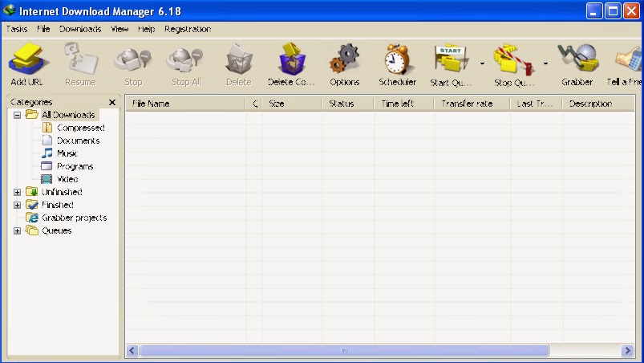Launch the Grabber tool
The image size is (644, 363).
click(577, 60)
